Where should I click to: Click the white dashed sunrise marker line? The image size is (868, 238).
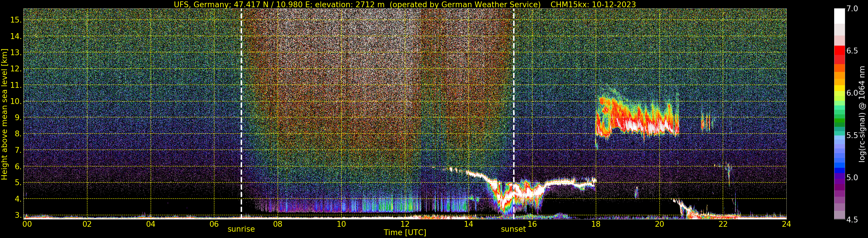pyautogui.click(x=241, y=114)
